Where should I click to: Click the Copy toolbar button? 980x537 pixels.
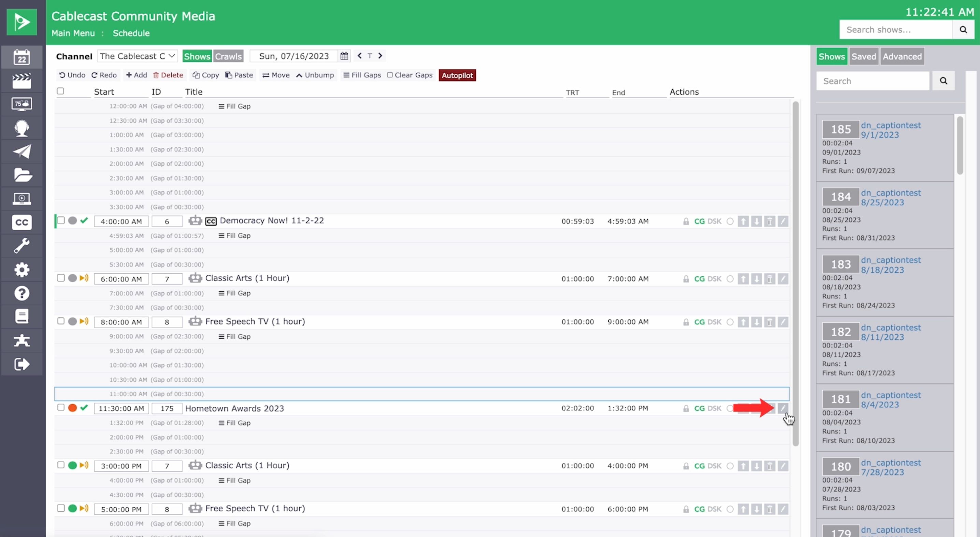tap(206, 75)
